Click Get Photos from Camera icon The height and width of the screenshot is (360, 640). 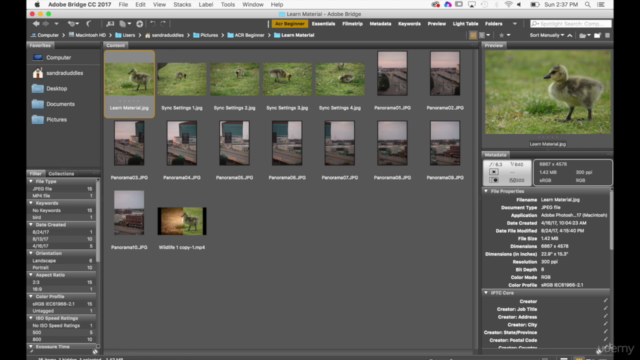pyautogui.click(x=110, y=24)
